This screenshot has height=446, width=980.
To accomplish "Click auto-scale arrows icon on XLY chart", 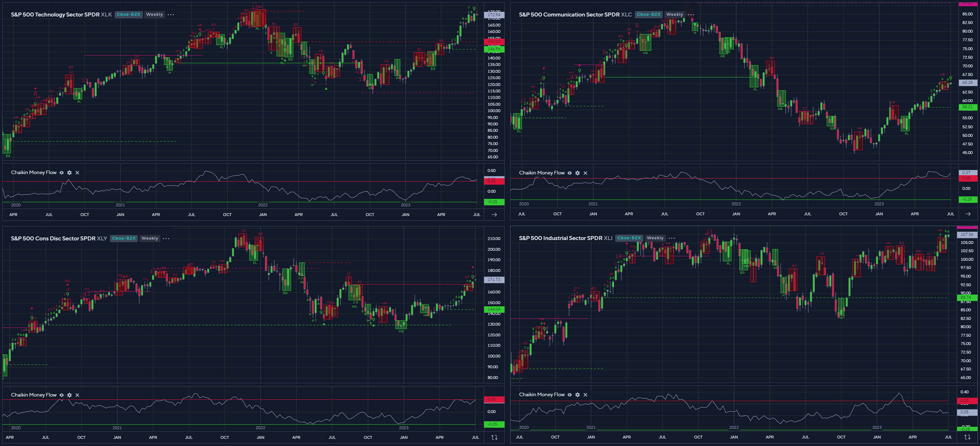I will point(494,438).
